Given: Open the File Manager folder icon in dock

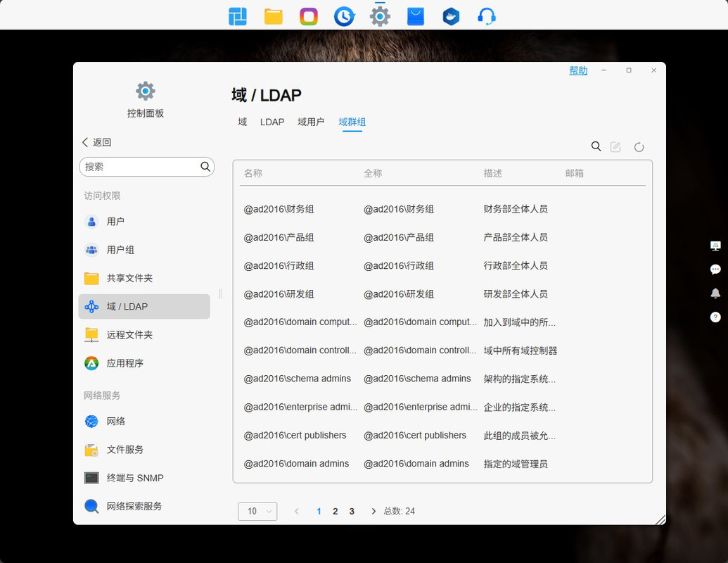Looking at the screenshot, I should click(x=274, y=17).
